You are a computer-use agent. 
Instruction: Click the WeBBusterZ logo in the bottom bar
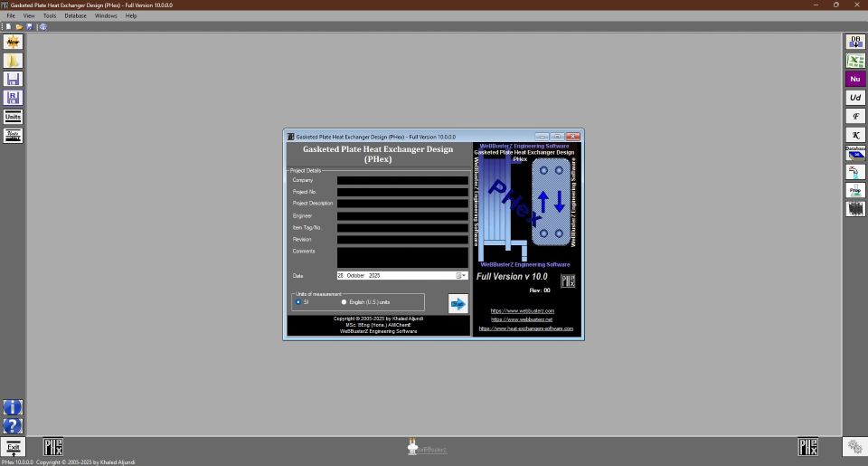[x=427, y=447]
